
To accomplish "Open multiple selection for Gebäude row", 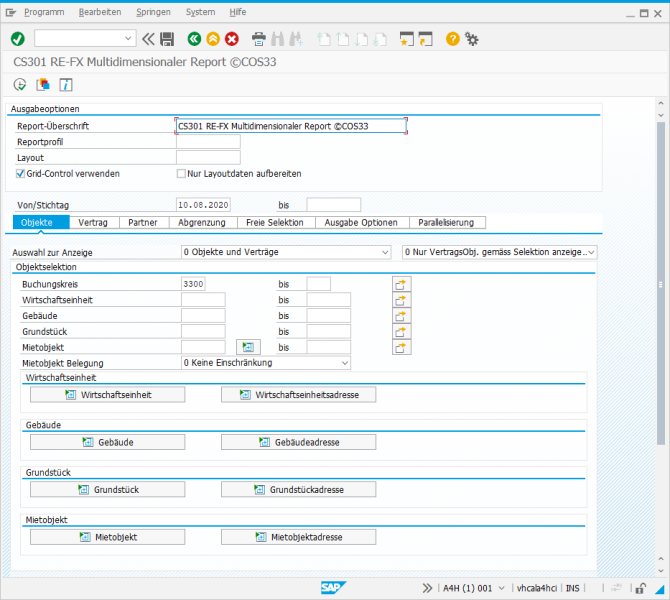I will pyautogui.click(x=402, y=316).
